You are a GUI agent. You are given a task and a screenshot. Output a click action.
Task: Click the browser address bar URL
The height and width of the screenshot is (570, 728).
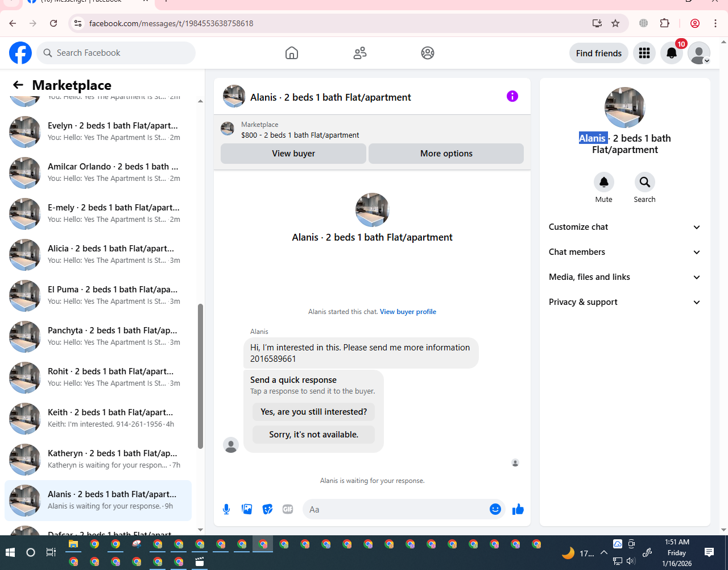click(171, 23)
